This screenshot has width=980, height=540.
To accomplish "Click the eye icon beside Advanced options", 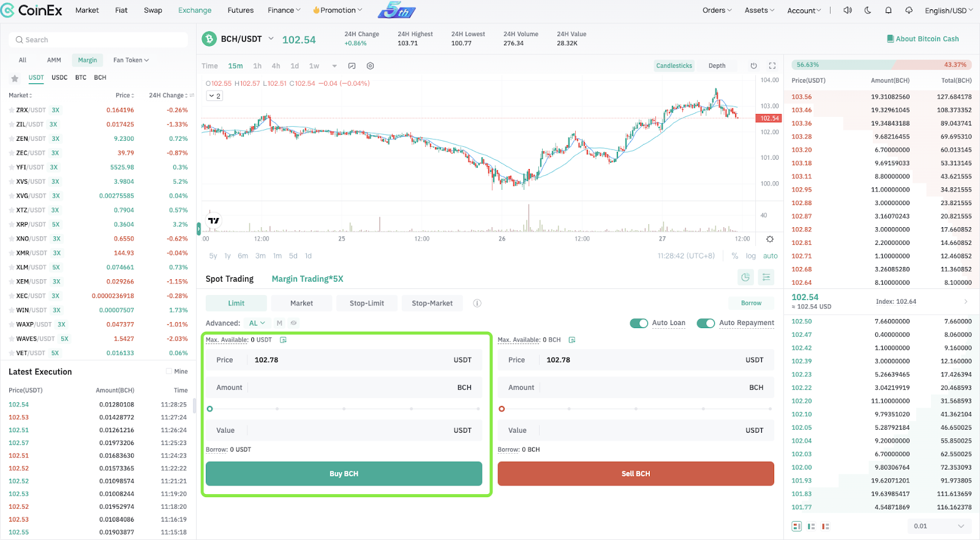I will pos(293,323).
